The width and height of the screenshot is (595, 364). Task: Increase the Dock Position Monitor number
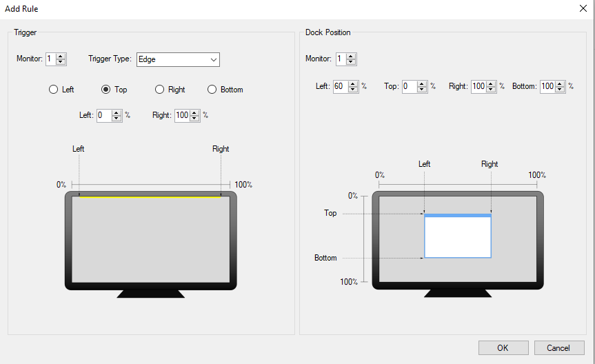[352, 57]
